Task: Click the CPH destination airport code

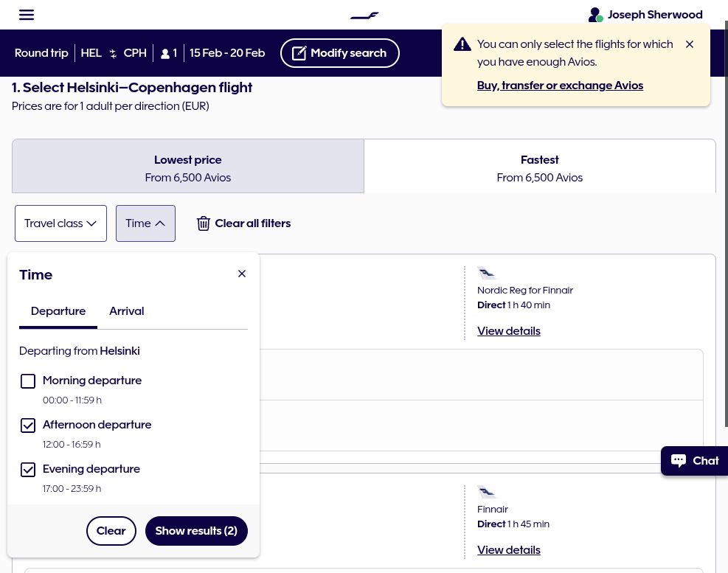Action: [135, 53]
